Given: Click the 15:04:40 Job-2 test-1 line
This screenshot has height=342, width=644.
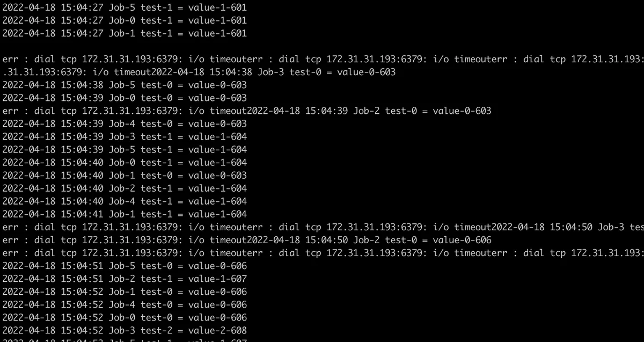Looking at the screenshot, I should click(125, 188).
